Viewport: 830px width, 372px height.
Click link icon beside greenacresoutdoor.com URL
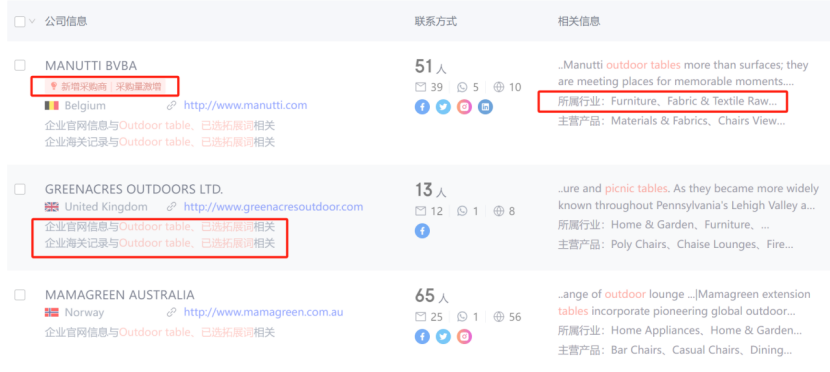tap(172, 207)
